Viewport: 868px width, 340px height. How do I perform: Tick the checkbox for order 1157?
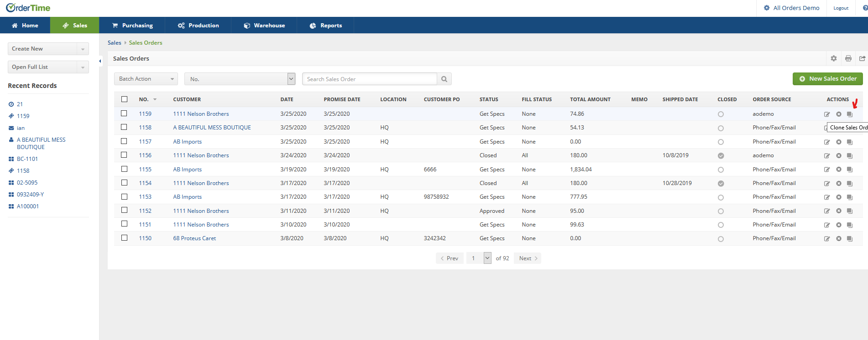[x=124, y=141]
